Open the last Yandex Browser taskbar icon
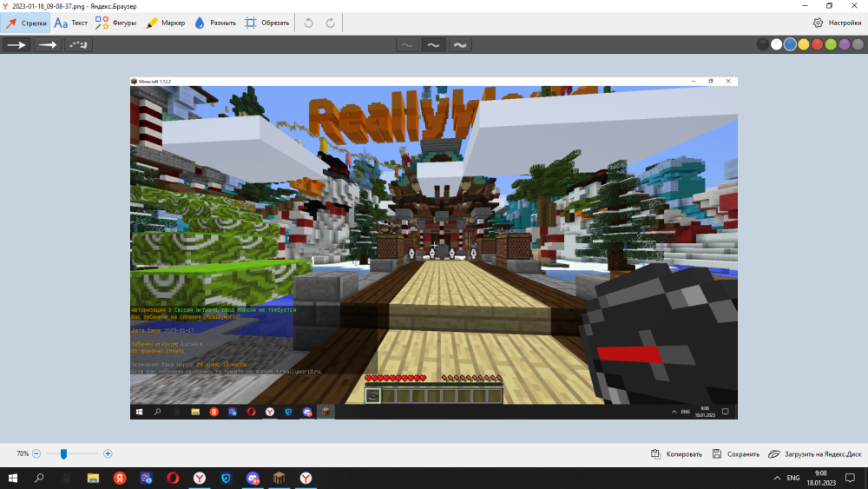The height and width of the screenshot is (489, 868). coord(306,478)
